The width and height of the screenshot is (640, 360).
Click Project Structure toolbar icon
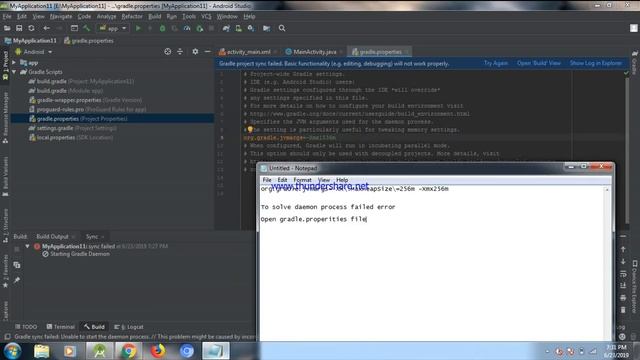click(267, 28)
